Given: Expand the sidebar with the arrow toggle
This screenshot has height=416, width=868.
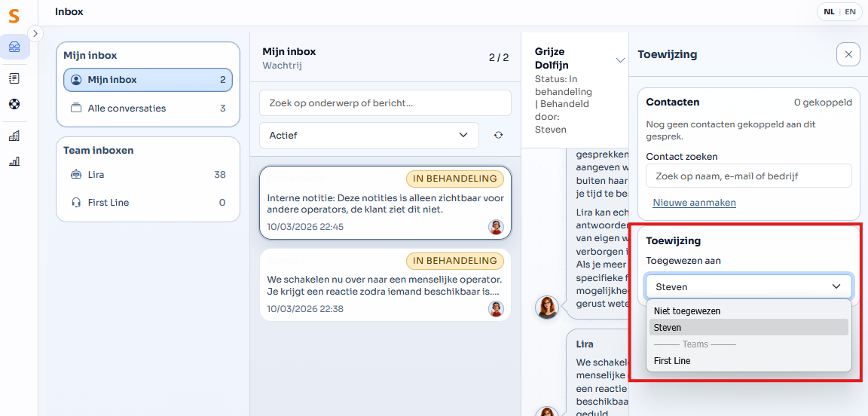Looking at the screenshot, I should point(35,34).
